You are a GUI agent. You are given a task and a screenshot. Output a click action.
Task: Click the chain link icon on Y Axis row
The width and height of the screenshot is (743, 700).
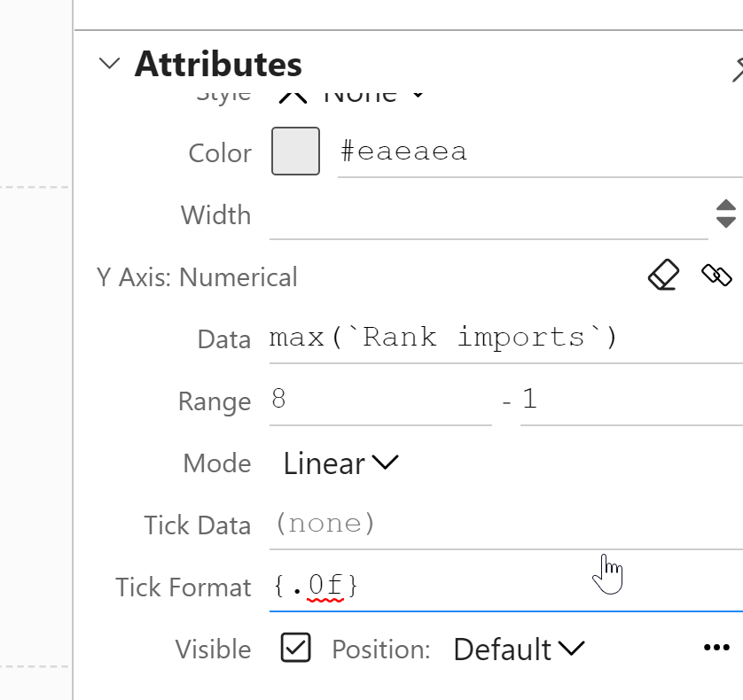pyautogui.click(x=717, y=276)
